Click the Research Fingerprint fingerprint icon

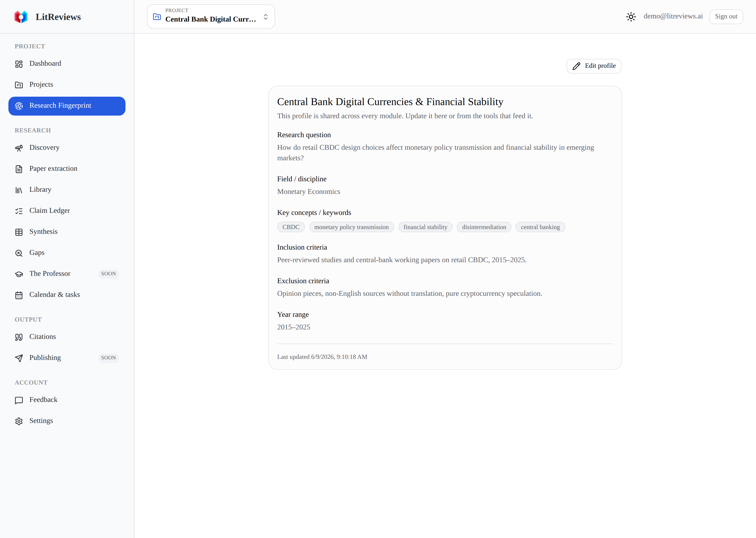pos(19,106)
